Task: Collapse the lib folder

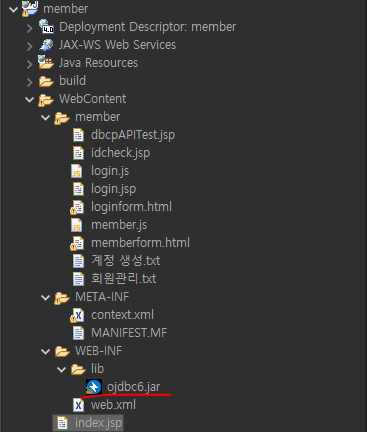Action: click(62, 369)
